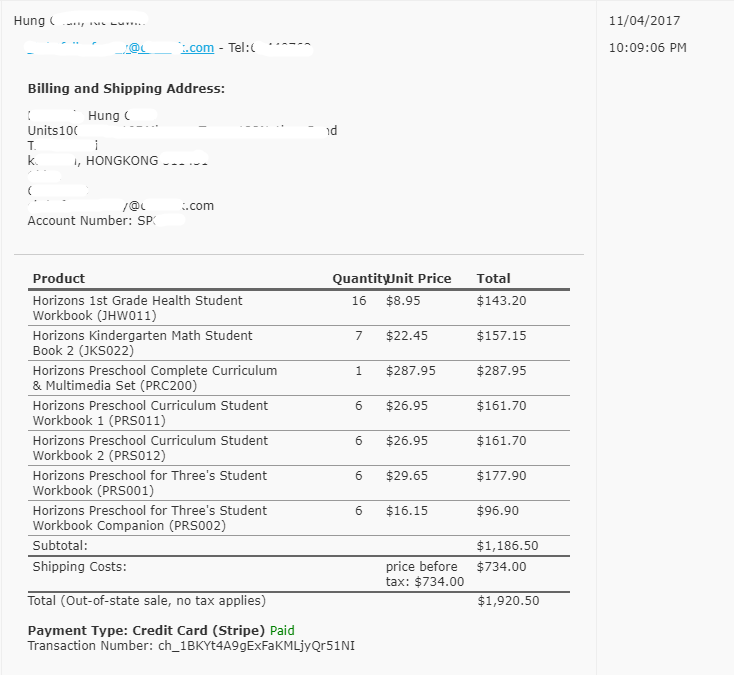Click $26.95 unit price for Workbook 2 (PRS012)

point(406,440)
